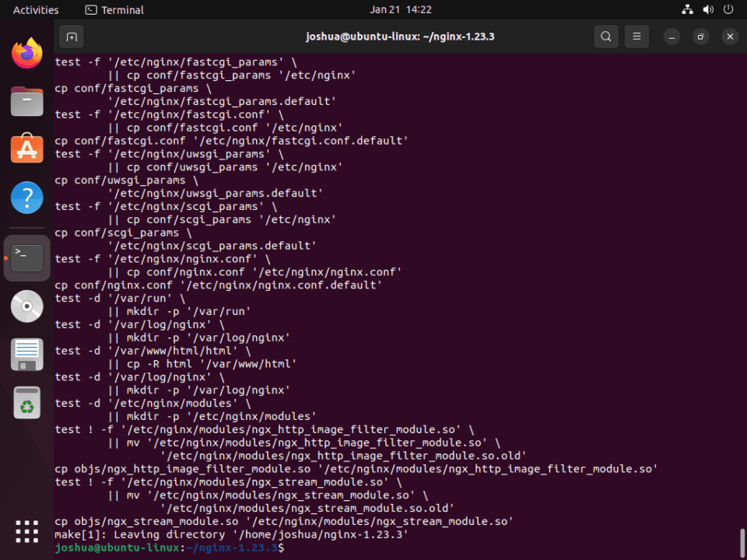This screenshot has height=560, width=747.
Task: Open the Files manager in dock
Action: click(26, 101)
